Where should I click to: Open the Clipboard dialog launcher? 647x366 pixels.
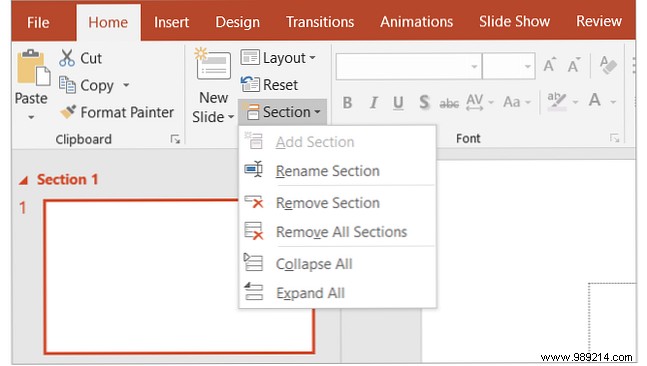tap(175, 139)
